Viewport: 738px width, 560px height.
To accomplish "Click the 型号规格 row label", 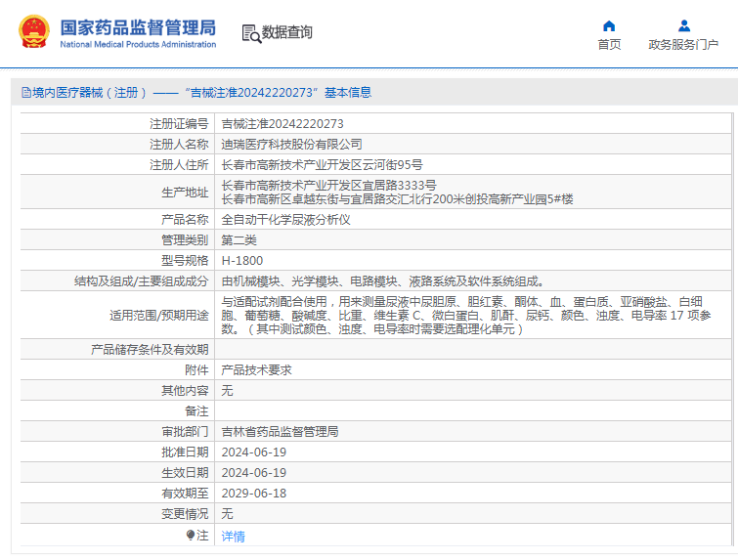I will pos(185,261).
